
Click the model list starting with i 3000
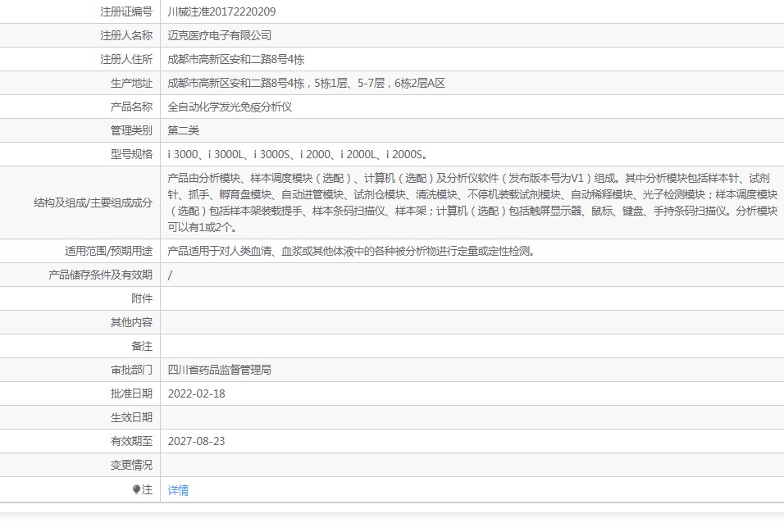pos(298,154)
